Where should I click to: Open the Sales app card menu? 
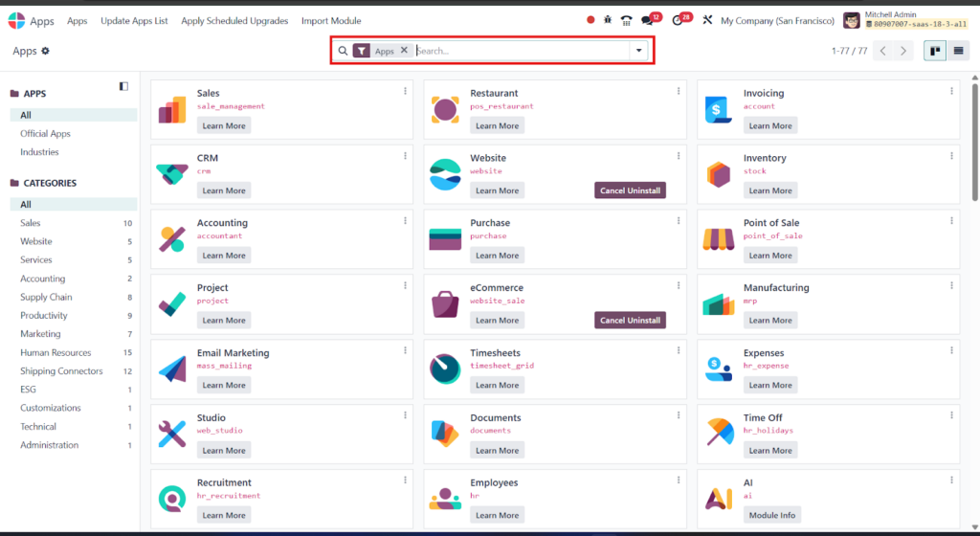point(405,91)
